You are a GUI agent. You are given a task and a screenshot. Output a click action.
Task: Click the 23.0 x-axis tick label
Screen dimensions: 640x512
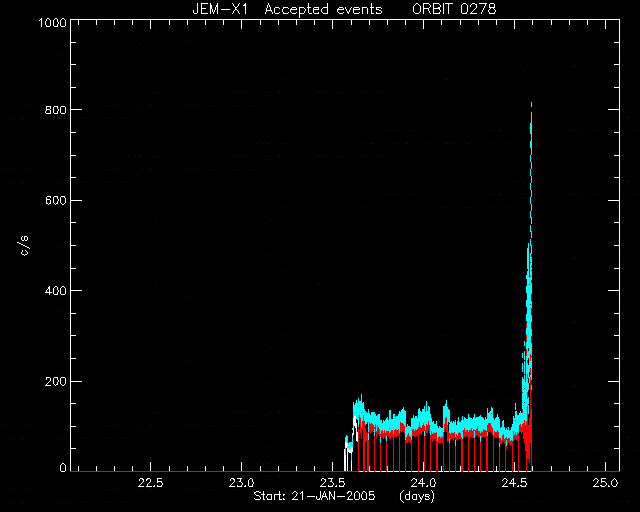(x=242, y=483)
